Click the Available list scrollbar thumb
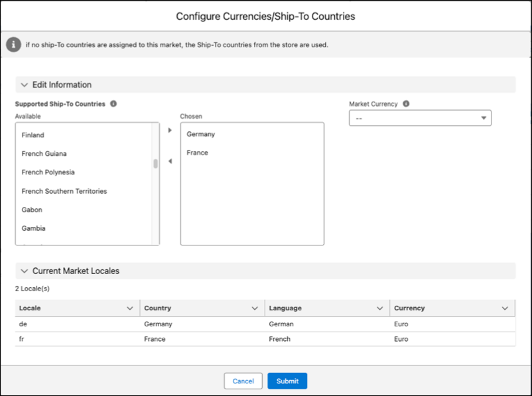This screenshot has height=396, width=532. pyautogui.click(x=155, y=164)
